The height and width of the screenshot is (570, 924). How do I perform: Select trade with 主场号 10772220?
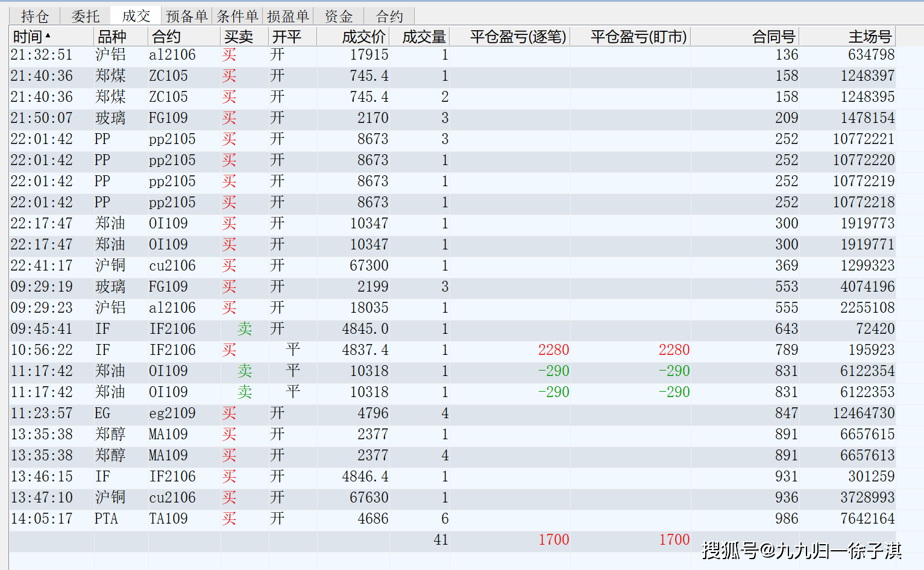453,160
